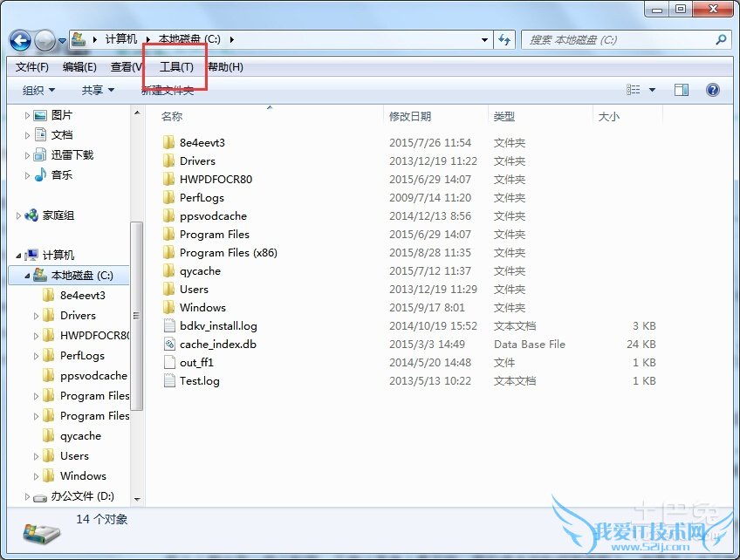
Task: Expand the Users node in the tree
Action: tap(36, 456)
